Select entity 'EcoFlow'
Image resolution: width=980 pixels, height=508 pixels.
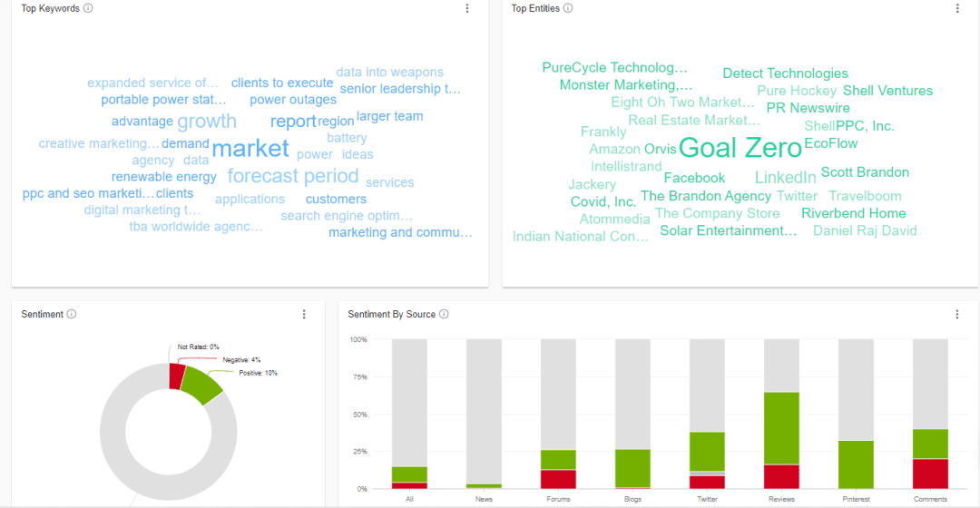(x=830, y=143)
